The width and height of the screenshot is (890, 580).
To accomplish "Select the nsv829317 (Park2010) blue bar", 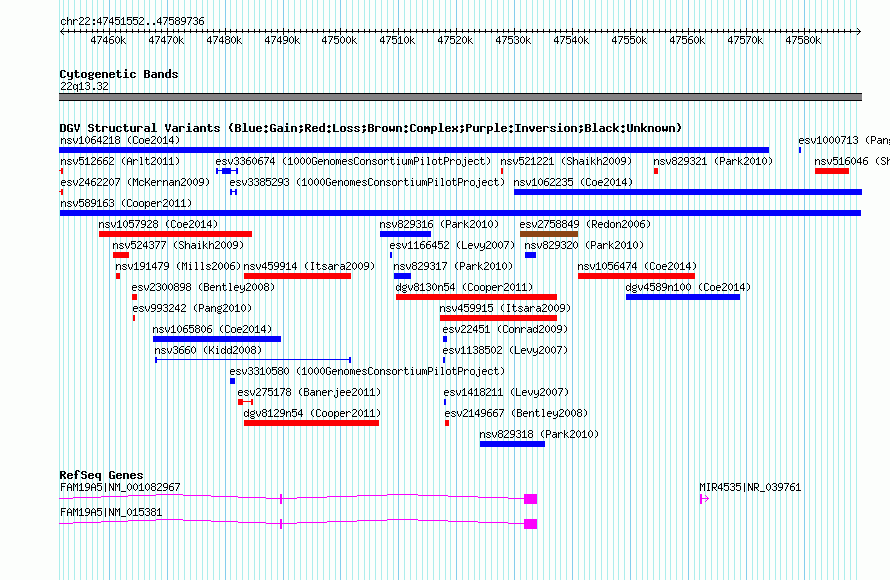I will (x=402, y=276).
